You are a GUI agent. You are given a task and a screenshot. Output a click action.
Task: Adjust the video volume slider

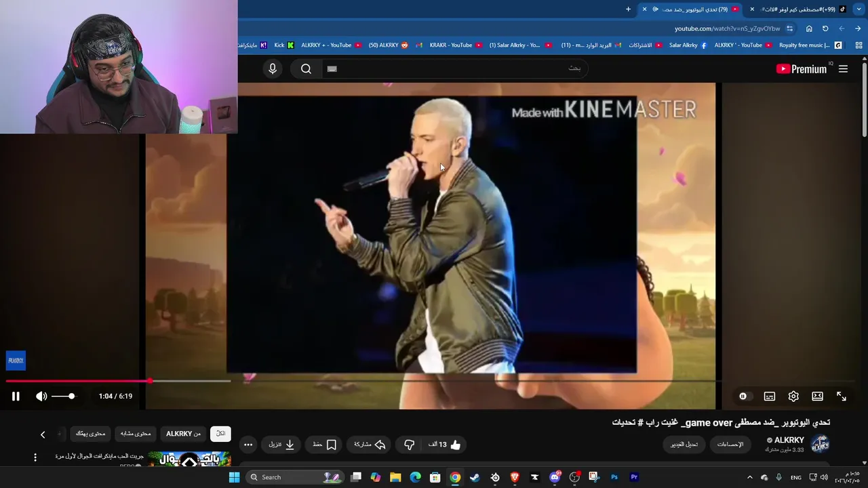[x=63, y=396]
